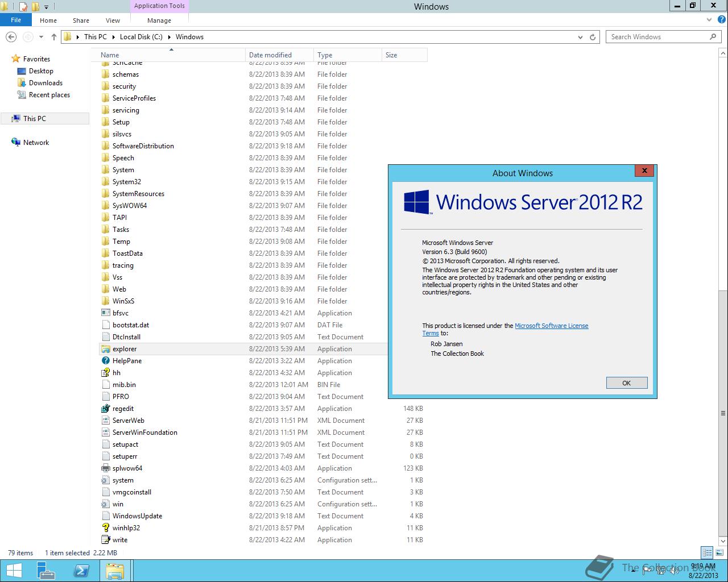Open the Microsoft Software License link
Image resolution: width=728 pixels, height=582 pixels.
point(551,326)
